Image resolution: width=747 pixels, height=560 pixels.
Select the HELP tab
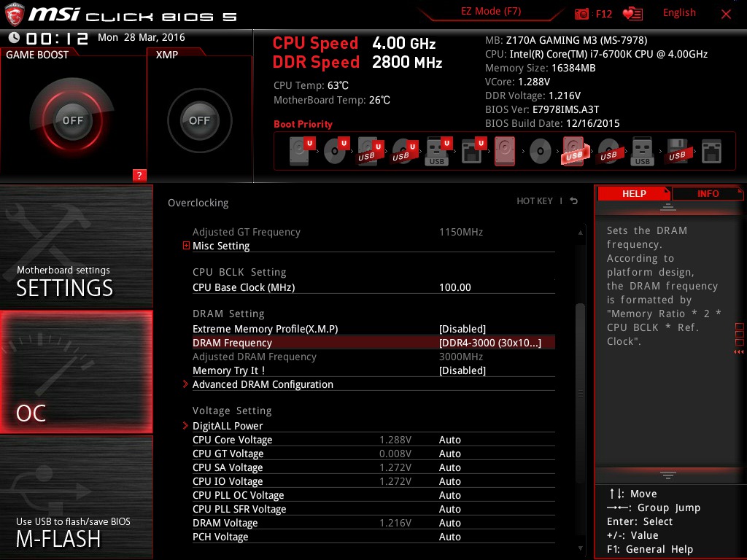click(x=633, y=193)
